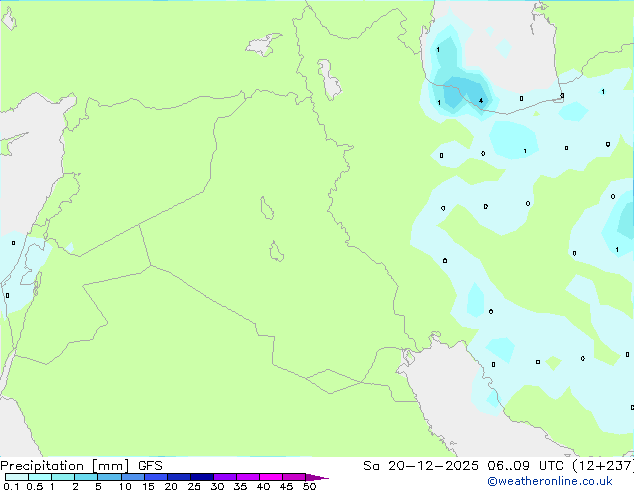Click the '4' precipitation value on the map
The width and height of the screenshot is (634, 490).
point(481,101)
